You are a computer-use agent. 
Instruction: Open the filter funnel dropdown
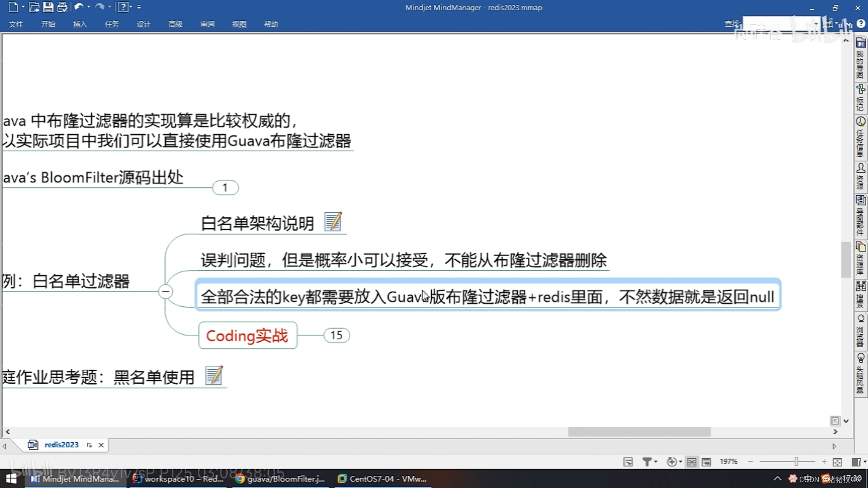(650, 462)
